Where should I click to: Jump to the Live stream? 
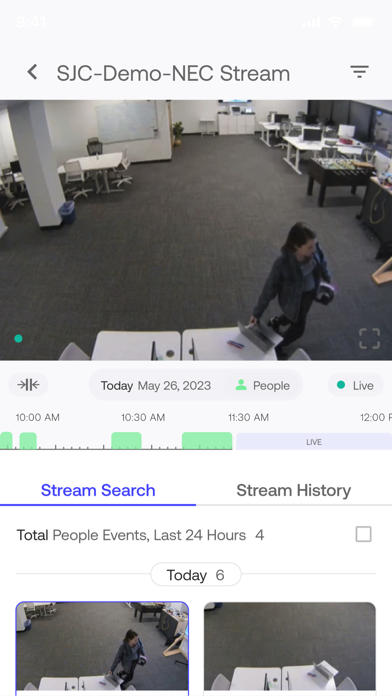tap(356, 385)
